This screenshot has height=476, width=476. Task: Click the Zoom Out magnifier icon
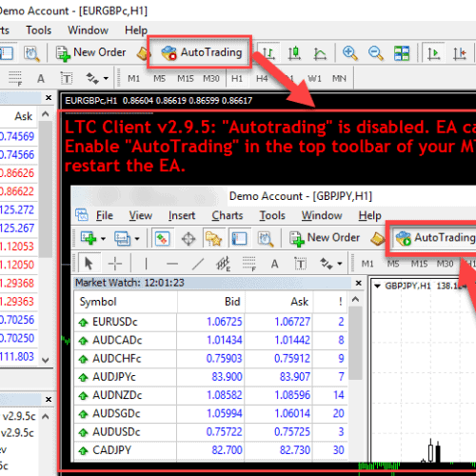click(376, 53)
